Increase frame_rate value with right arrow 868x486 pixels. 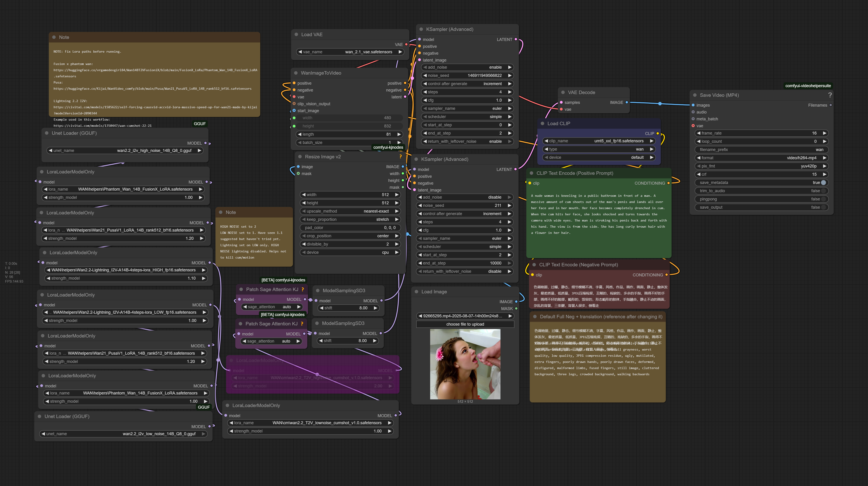click(x=824, y=133)
